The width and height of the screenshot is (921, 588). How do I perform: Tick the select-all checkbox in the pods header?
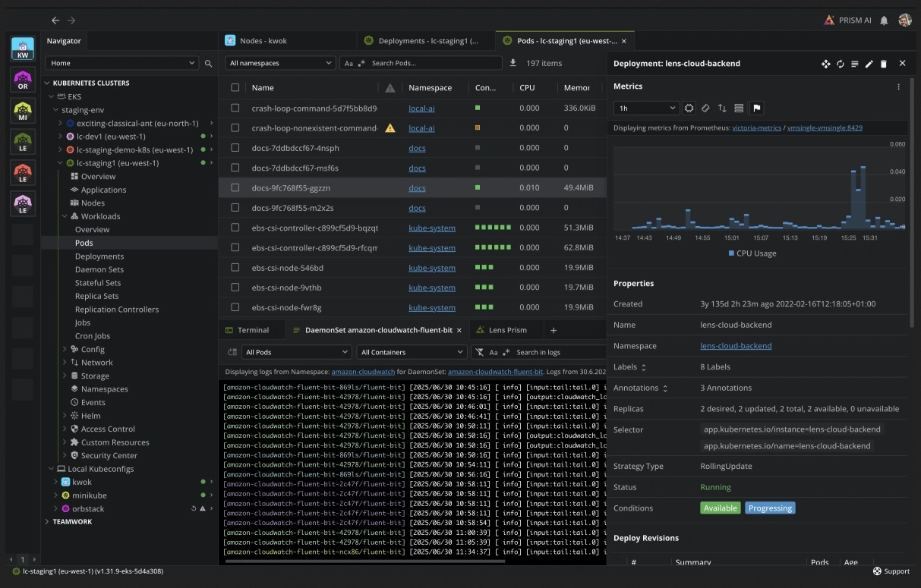point(235,88)
